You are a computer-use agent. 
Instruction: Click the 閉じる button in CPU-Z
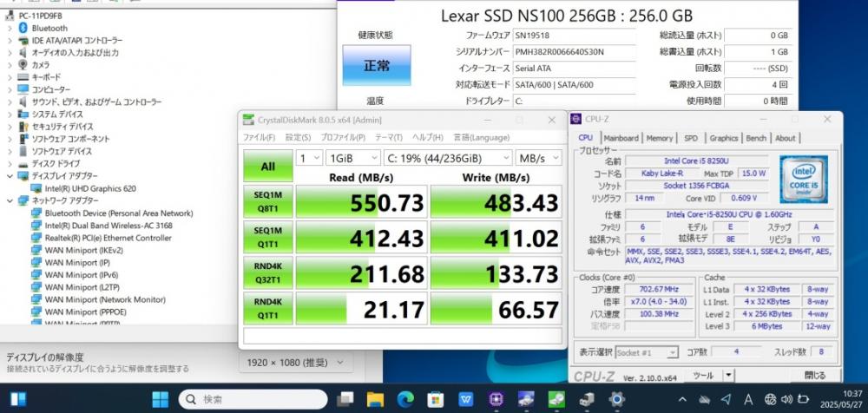click(x=814, y=376)
